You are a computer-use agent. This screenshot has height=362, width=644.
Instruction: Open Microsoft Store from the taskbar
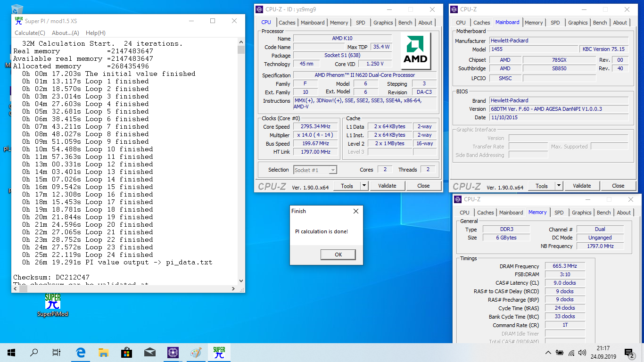(126, 352)
